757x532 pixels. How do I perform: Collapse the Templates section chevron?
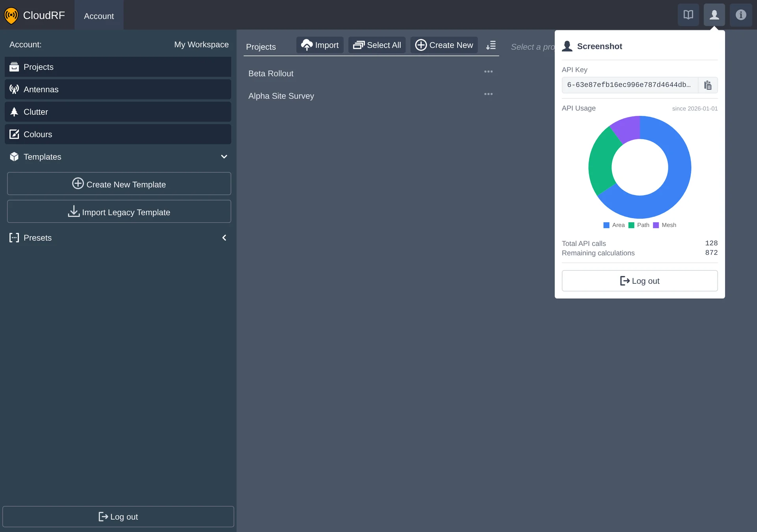tap(224, 156)
